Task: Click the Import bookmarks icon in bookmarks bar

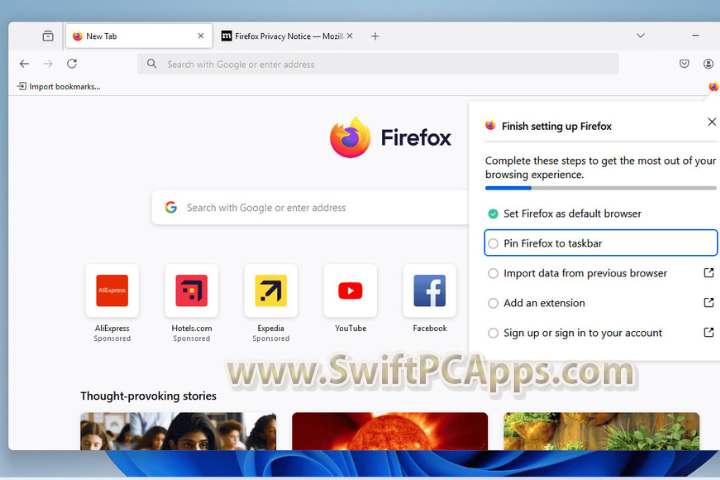Action: pyautogui.click(x=22, y=86)
